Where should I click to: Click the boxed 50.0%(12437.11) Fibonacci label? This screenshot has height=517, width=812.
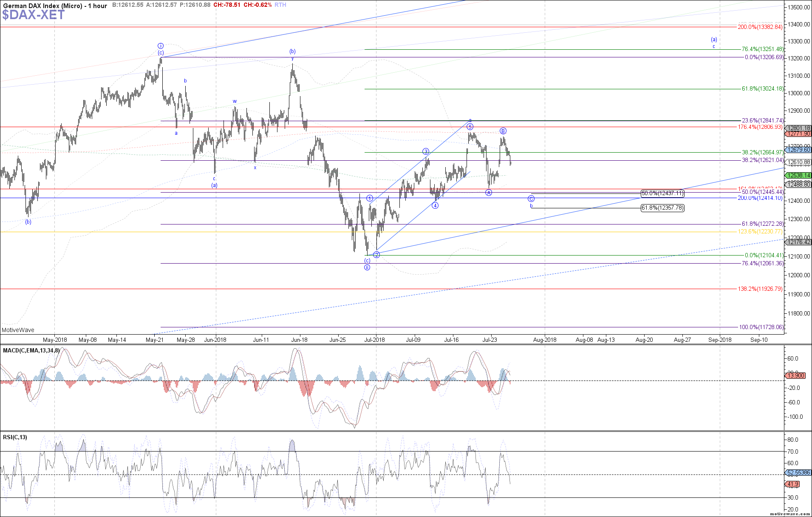coord(662,193)
